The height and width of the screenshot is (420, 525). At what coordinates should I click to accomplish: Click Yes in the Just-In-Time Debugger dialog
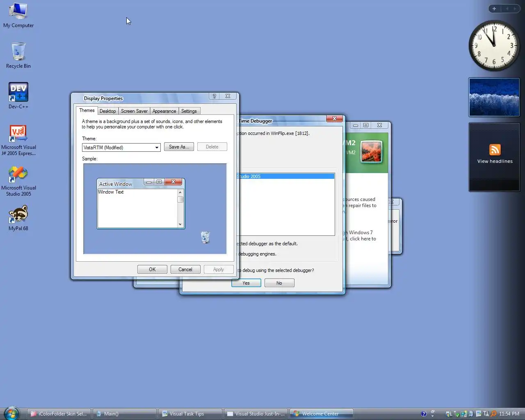pos(246,283)
